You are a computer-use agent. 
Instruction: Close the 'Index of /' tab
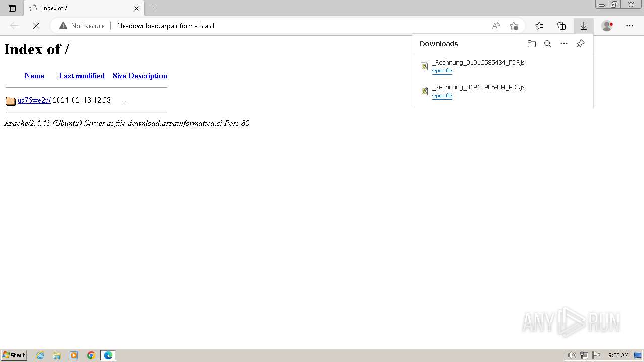(136, 8)
